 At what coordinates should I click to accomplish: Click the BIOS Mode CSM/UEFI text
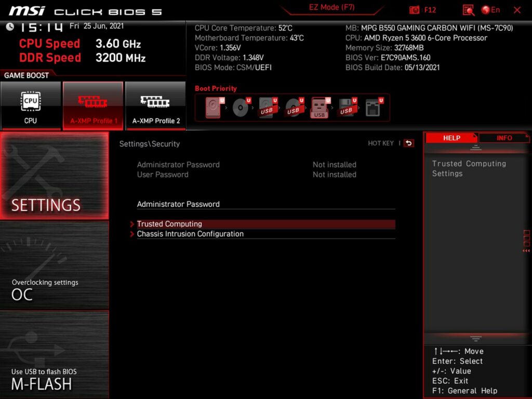point(233,68)
